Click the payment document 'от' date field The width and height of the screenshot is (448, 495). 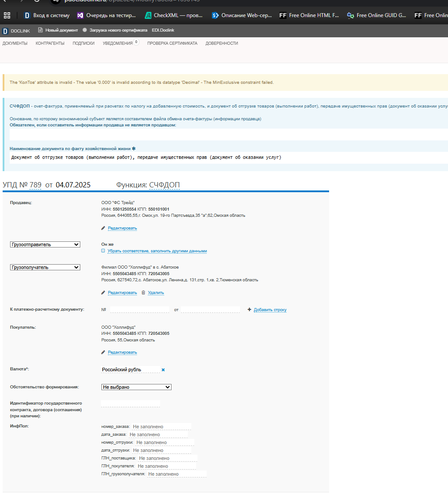point(210,310)
